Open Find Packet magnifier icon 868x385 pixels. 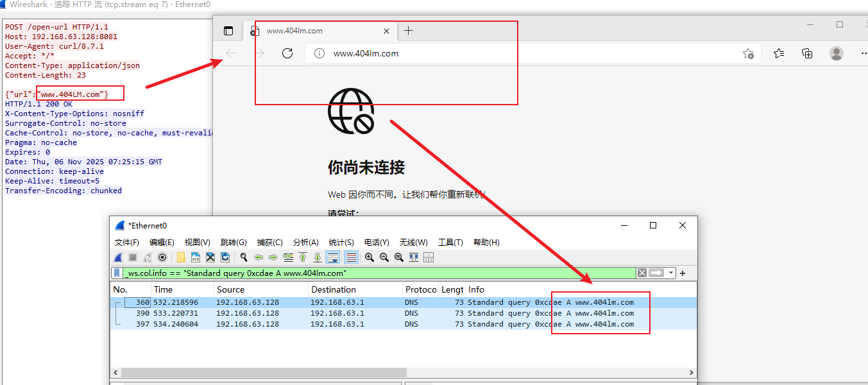tap(244, 257)
